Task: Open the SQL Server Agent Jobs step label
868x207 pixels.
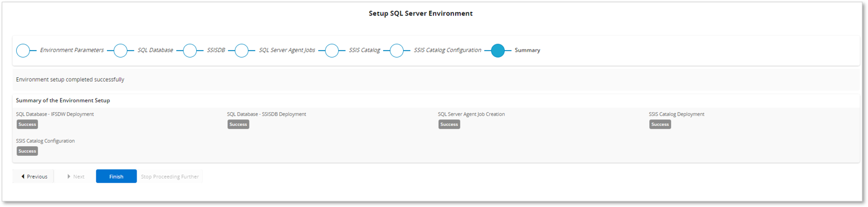Action: pyautogui.click(x=287, y=50)
